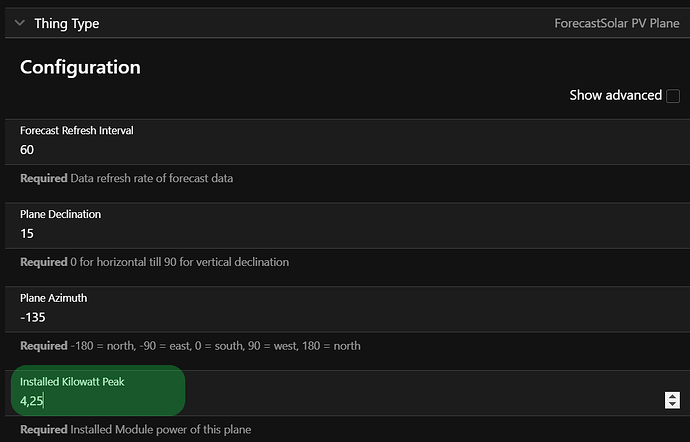Click the Forecast Refresh Interval value 60
Viewport: 690px width, 442px height.
tap(28, 150)
